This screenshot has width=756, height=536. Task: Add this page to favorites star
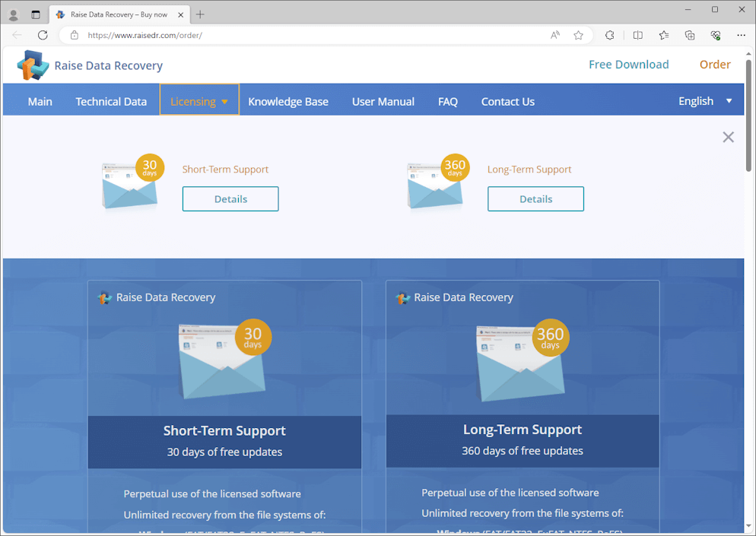point(579,35)
